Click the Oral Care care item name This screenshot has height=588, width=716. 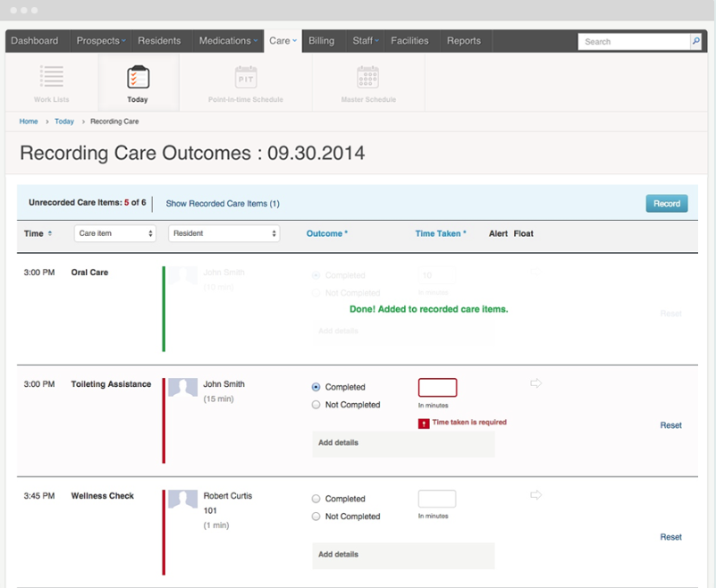(89, 273)
